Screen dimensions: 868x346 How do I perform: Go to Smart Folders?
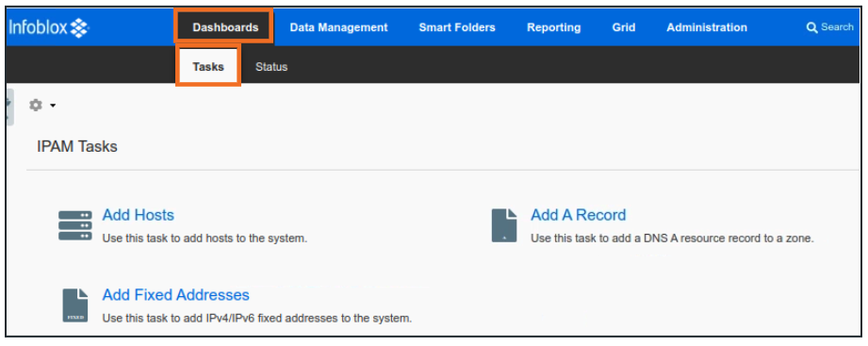pos(457,27)
